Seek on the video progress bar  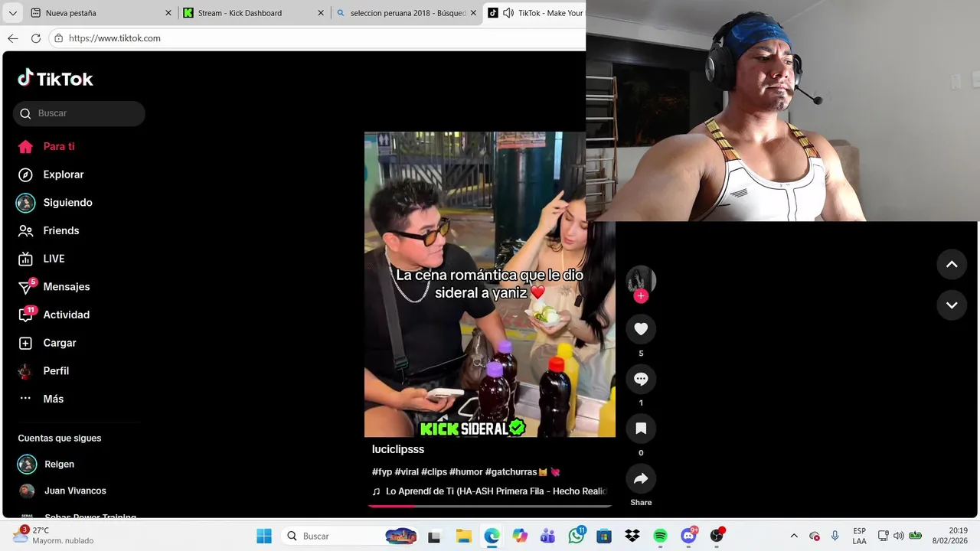click(x=490, y=506)
